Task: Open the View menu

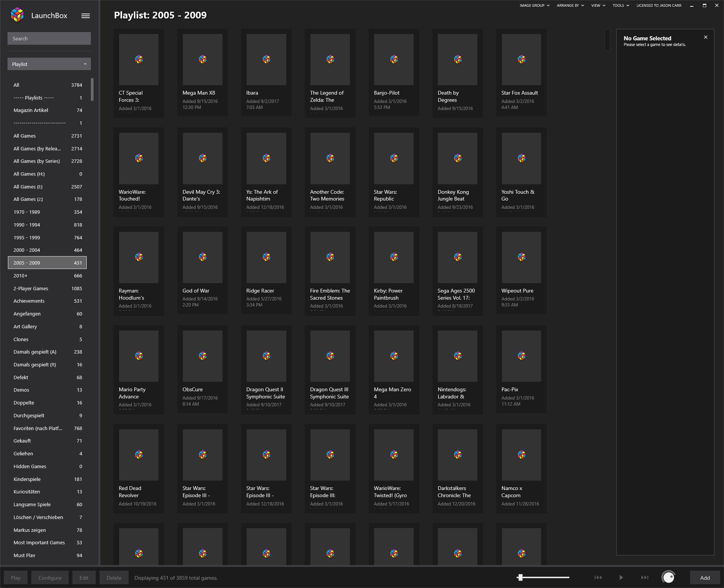Action: 598,6
